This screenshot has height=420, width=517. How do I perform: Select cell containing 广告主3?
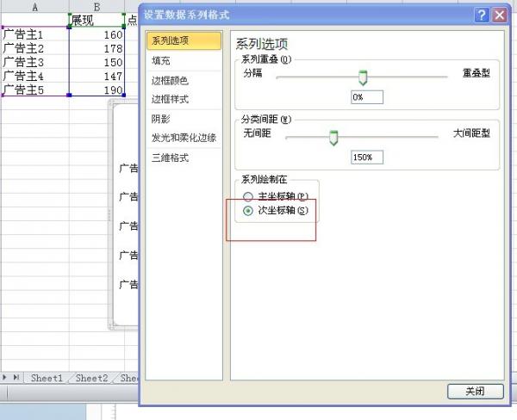(x=34, y=62)
